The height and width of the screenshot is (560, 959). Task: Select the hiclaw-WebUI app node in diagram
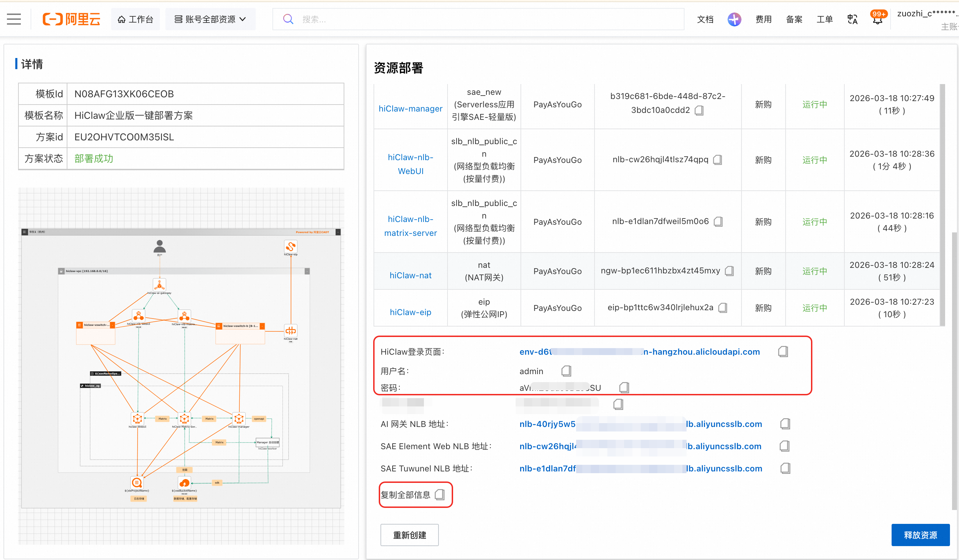[137, 419]
